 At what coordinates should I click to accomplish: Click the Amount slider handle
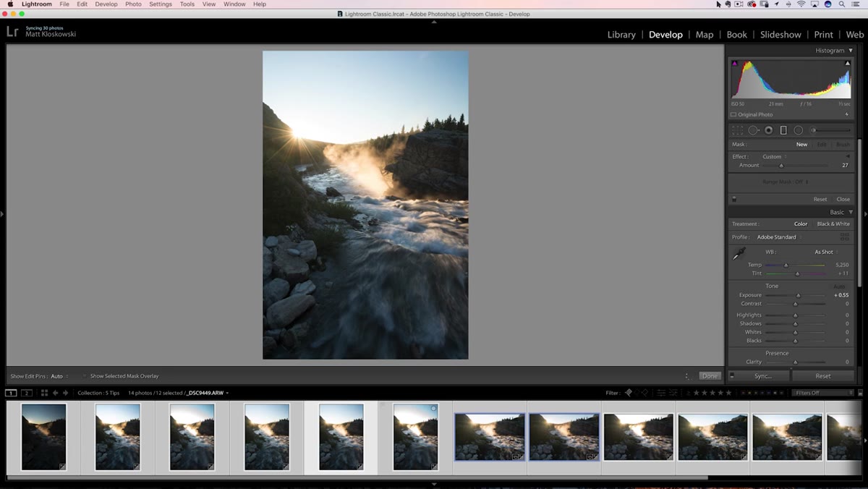[781, 166]
